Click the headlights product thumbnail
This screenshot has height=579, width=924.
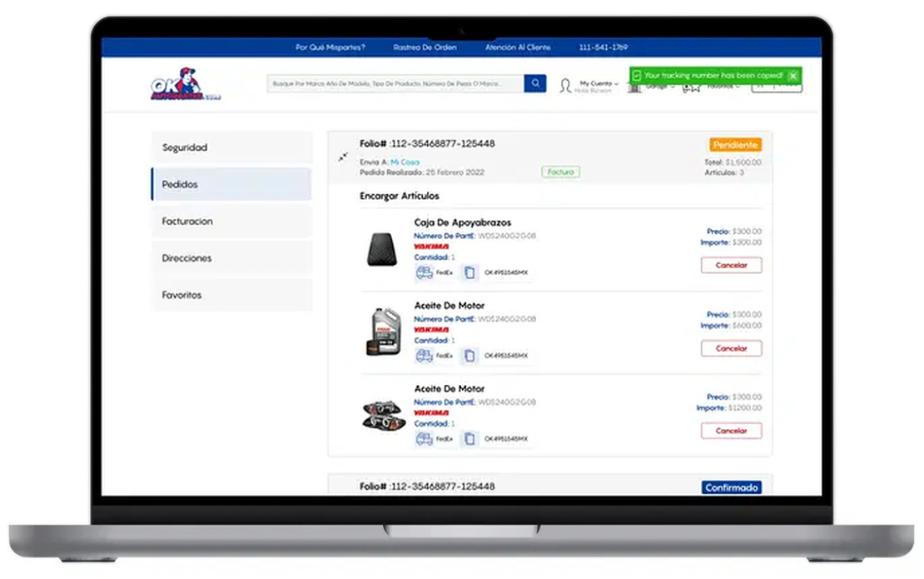(x=384, y=415)
